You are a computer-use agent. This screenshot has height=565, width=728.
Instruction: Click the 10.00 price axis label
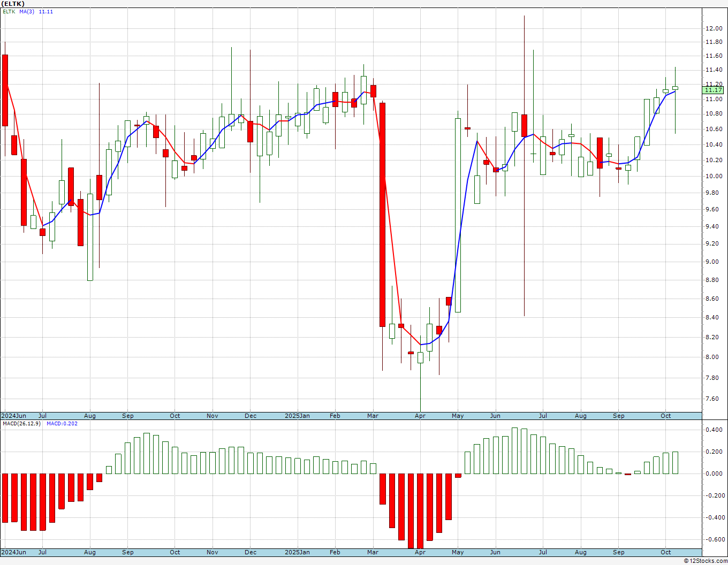click(714, 176)
